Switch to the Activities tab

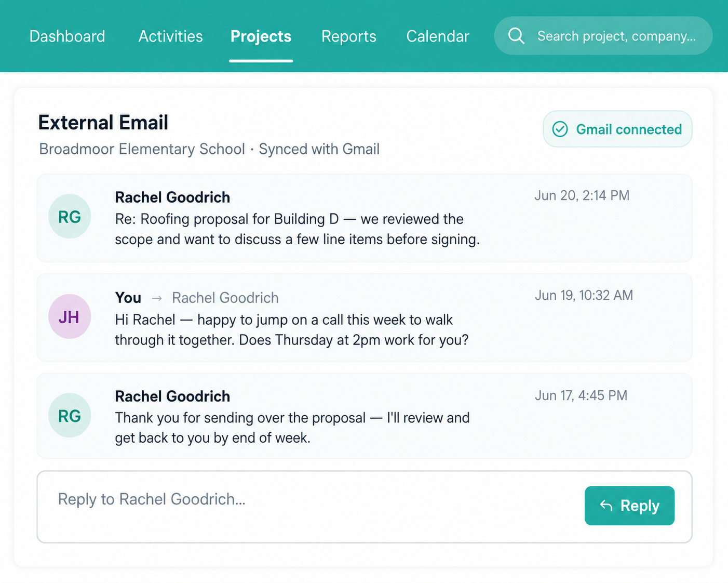(x=170, y=36)
